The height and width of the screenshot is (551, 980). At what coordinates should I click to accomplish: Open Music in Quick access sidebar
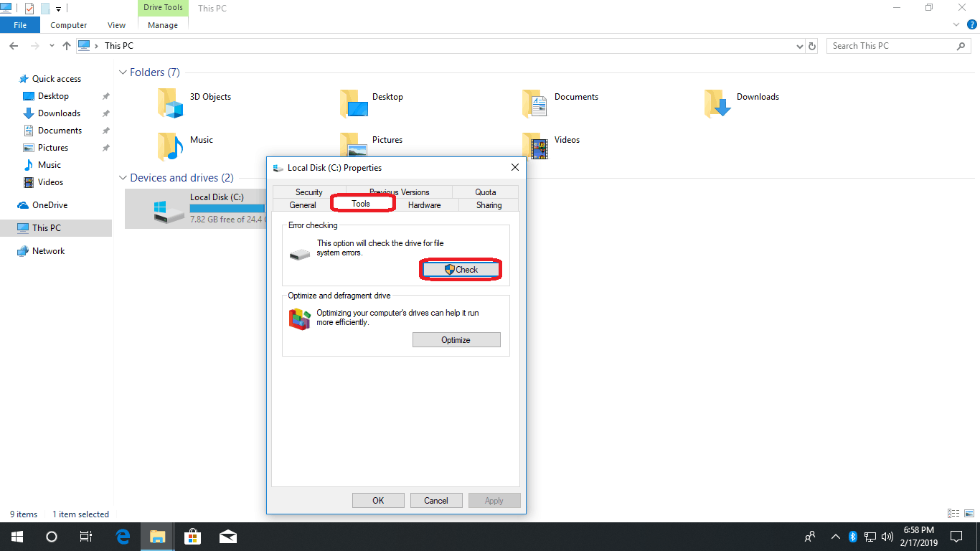(50, 165)
